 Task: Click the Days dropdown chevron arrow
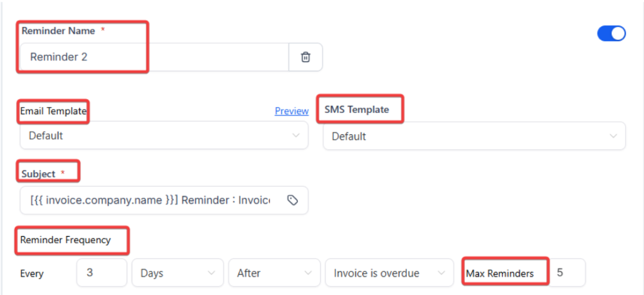211,273
